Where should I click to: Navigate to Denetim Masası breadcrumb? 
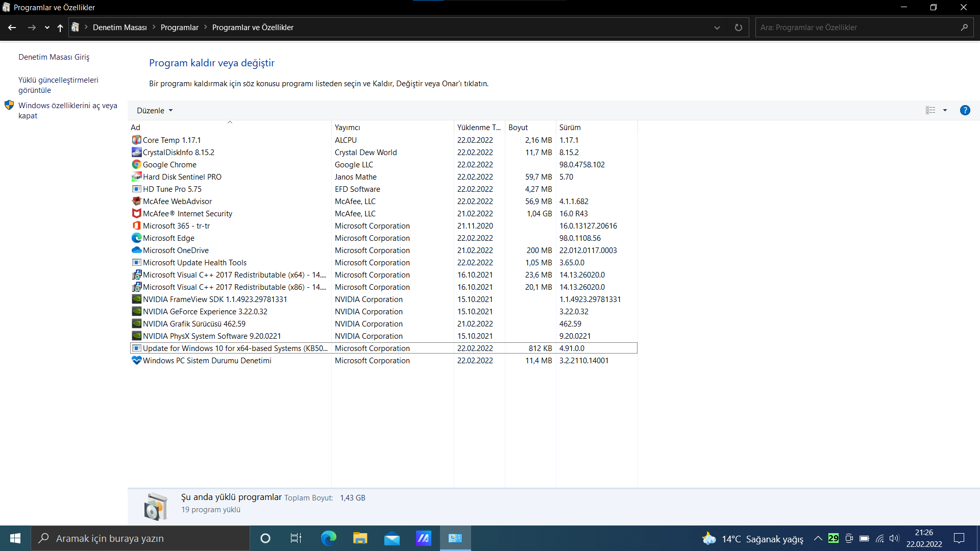pos(120,28)
